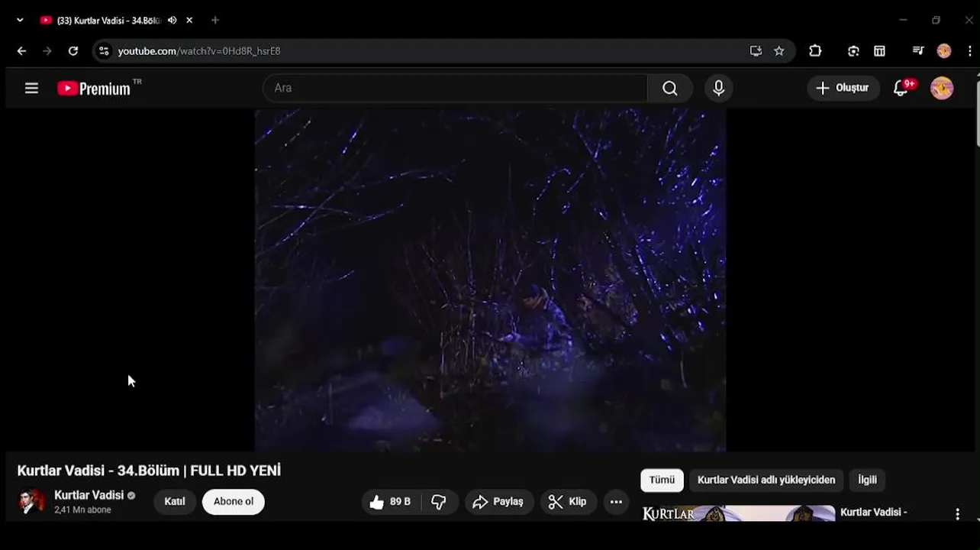980x550 pixels.
Task: Click the 2,41 Mn abone text
Action: 82,510
